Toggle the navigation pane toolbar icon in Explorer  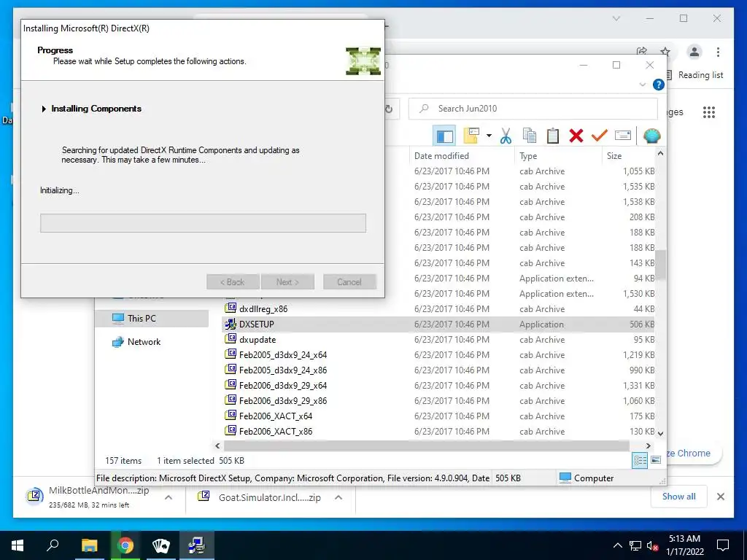pos(444,136)
